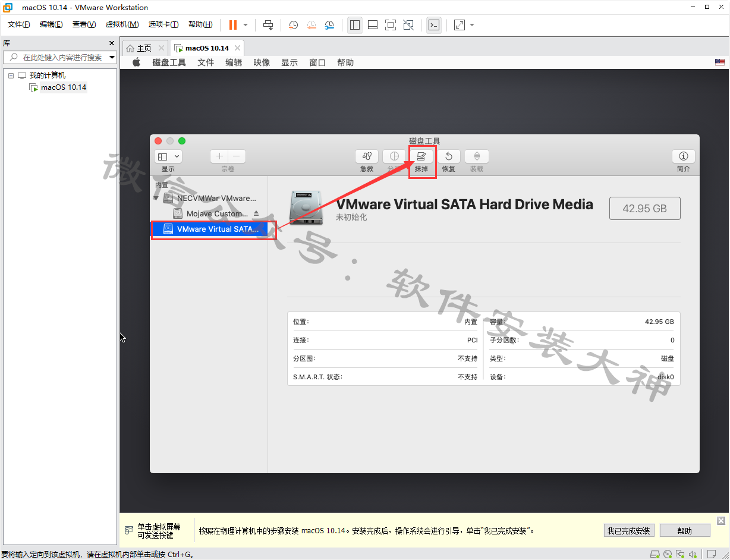Open VMware 文件(F) menu
Viewport: 730px width, 560px height.
19,24
